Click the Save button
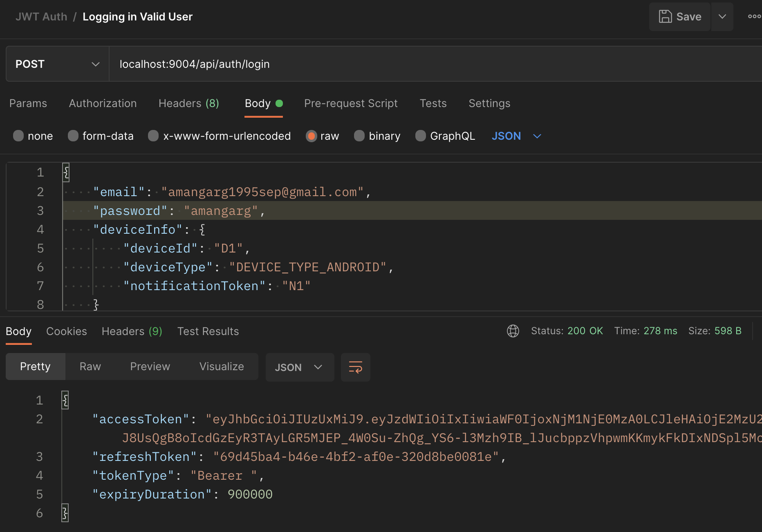 click(x=680, y=17)
